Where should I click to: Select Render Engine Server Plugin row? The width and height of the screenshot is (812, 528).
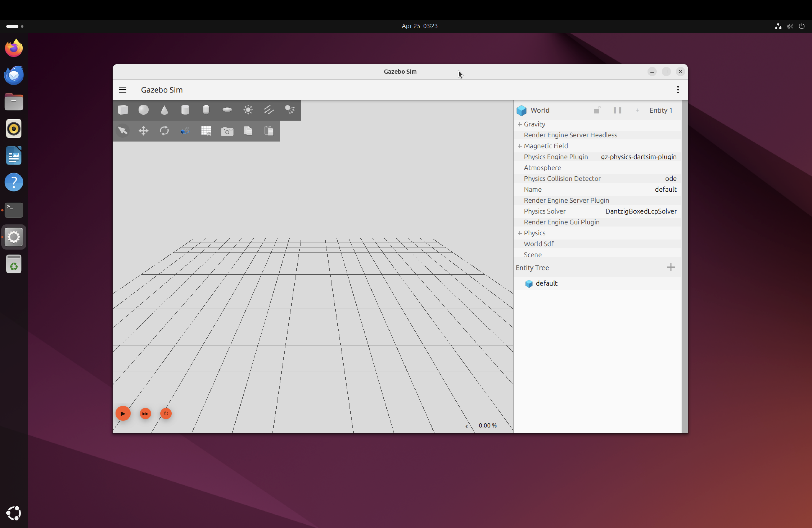pos(597,200)
